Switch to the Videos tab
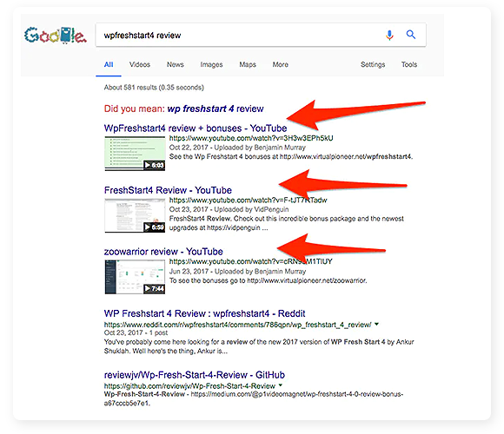This screenshot has width=504, height=434. tap(140, 64)
